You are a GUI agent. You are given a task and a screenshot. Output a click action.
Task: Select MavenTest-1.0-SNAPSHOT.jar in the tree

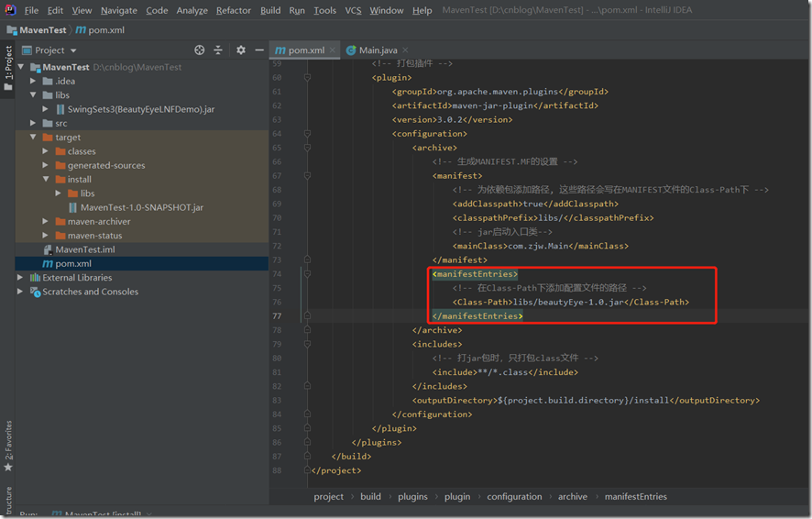[x=142, y=207]
